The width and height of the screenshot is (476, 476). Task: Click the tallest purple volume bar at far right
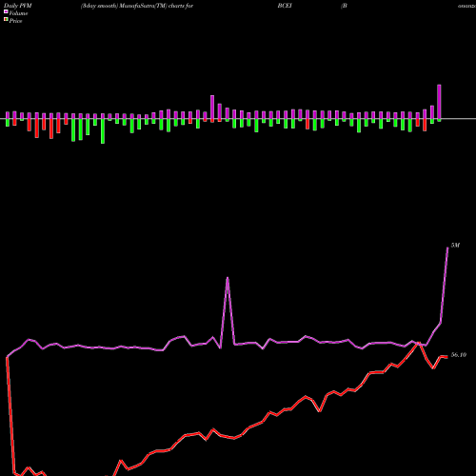[439, 102]
